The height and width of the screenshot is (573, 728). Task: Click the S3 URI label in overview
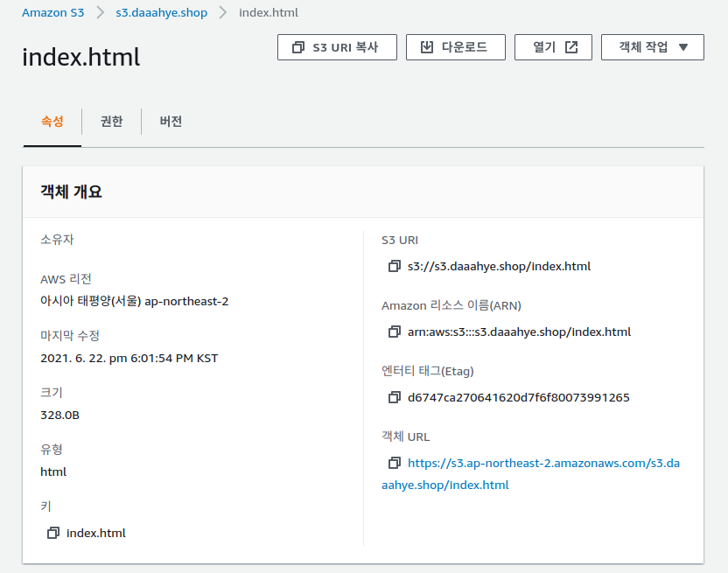tap(400, 240)
